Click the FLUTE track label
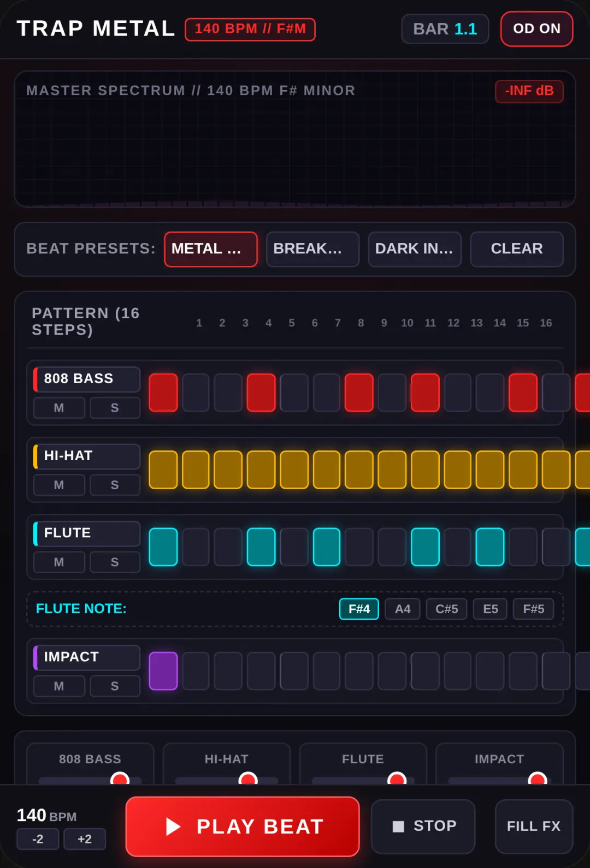Image resolution: width=590 pixels, height=868 pixels. [87, 533]
